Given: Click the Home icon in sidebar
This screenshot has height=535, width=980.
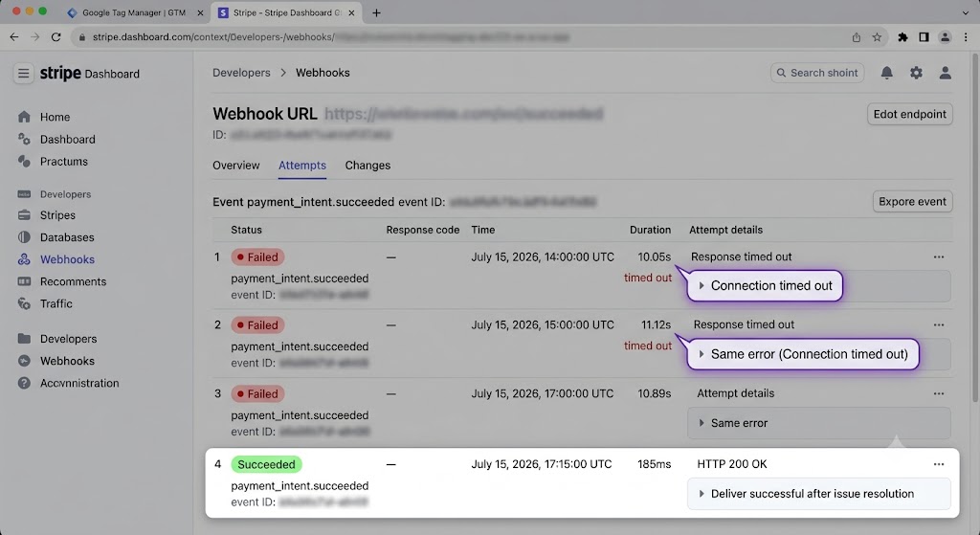Looking at the screenshot, I should 24,117.
